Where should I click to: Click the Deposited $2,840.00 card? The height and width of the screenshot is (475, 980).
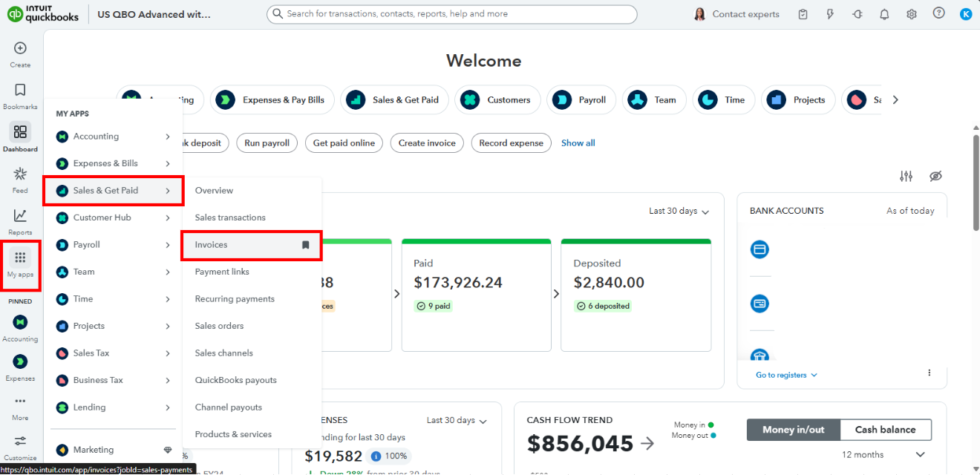point(636,295)
